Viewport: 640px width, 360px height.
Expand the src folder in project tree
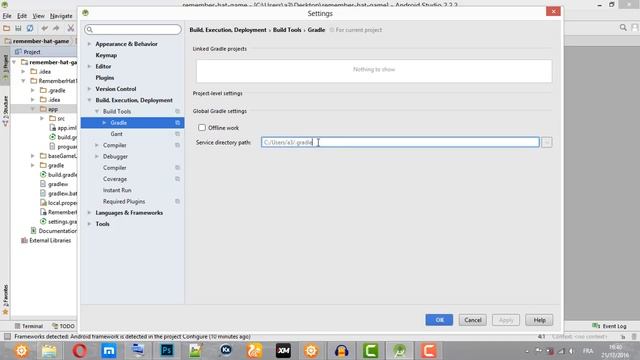pyautogui.click(x=42, y=118)
